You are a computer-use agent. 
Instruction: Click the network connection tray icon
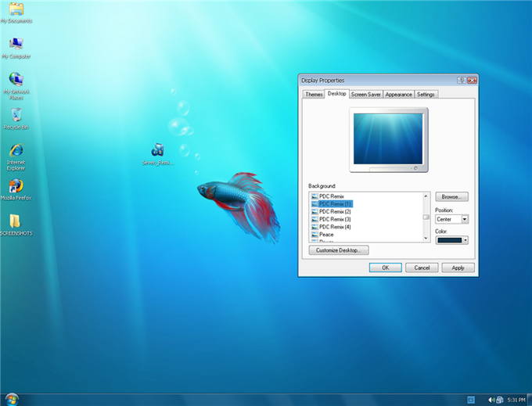(x=499, y=400)
